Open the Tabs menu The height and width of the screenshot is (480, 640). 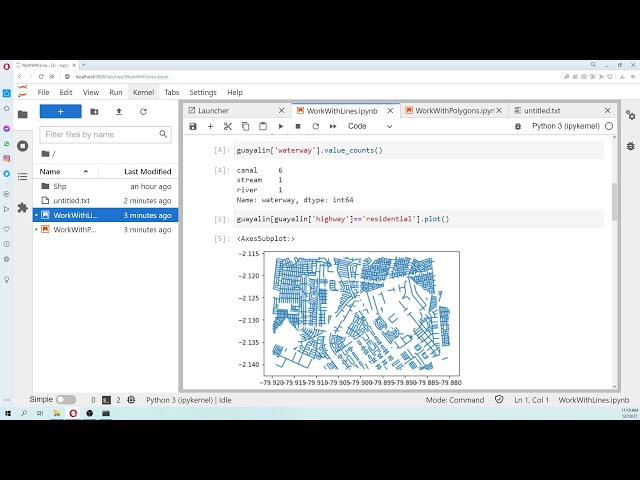(x=172, y=92)
